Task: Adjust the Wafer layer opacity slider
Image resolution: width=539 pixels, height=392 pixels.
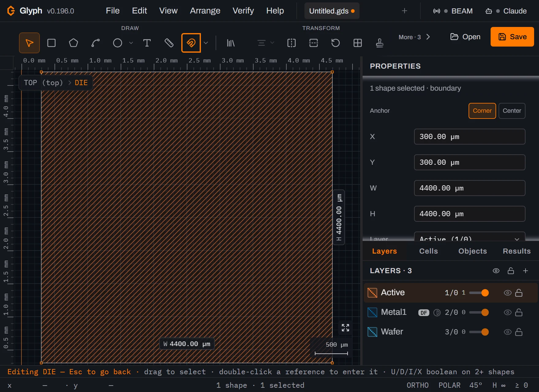Action: pos(479,332)
